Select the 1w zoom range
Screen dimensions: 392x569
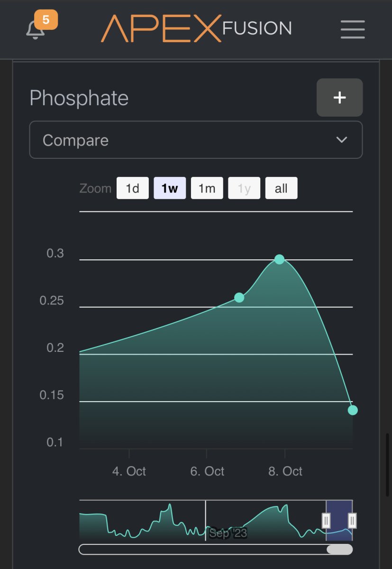tap(169, 188)
